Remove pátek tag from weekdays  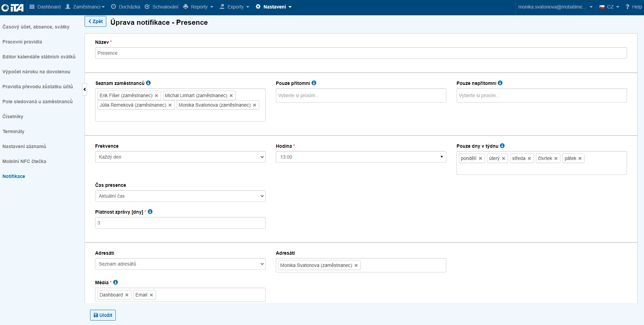point(580,159)
